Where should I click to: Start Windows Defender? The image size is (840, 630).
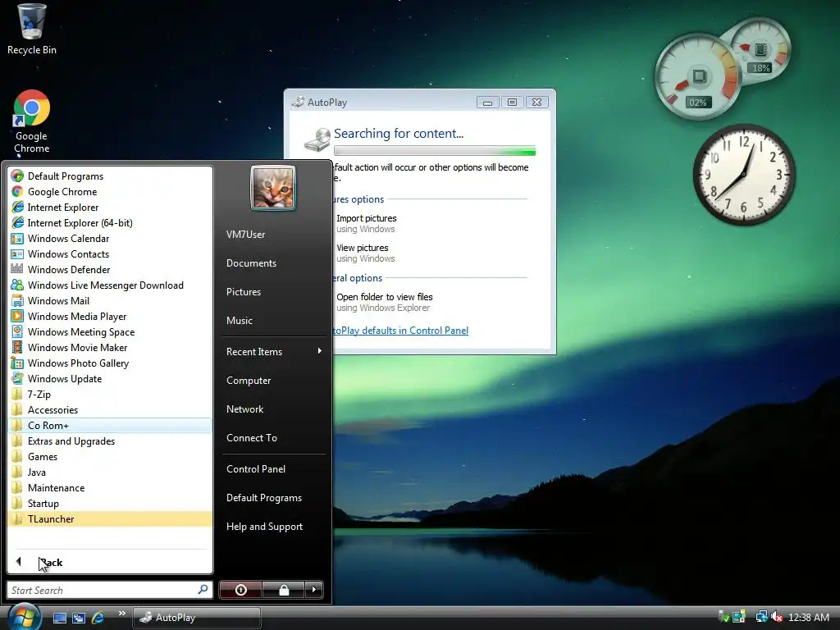111,269
